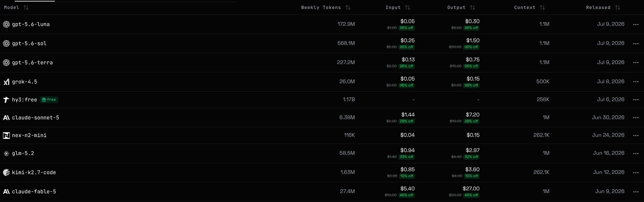The width and height of the screenshot is (644, 202).
Task: Open the more options menu for nex-n2-mini
Action: 636,135
